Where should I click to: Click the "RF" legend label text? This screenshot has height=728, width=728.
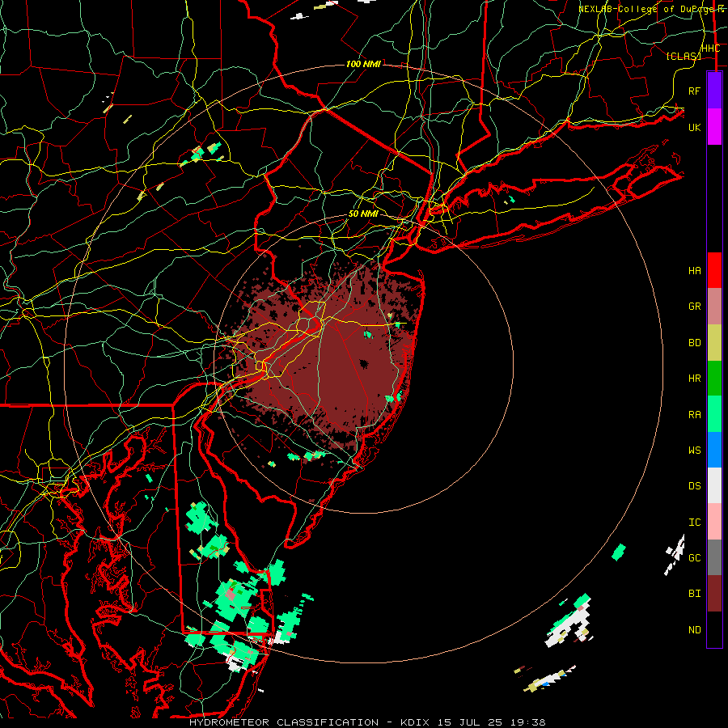tap(695, 91)
